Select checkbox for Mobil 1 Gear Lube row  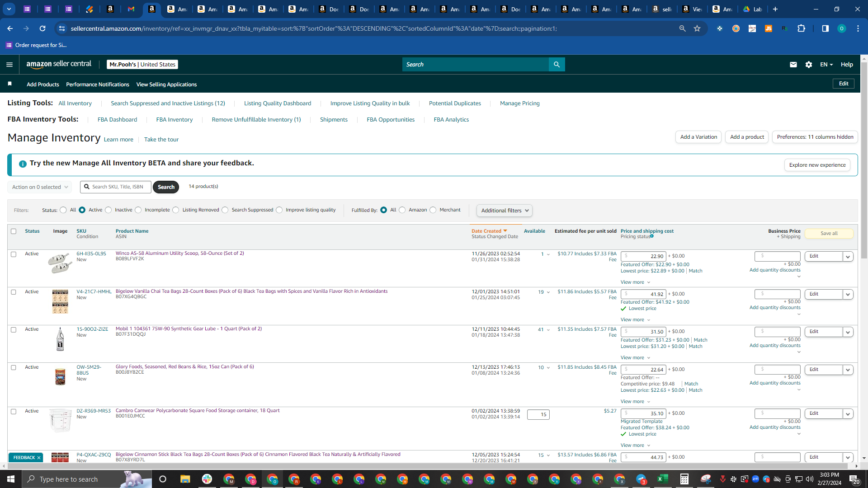coord(14,330)
